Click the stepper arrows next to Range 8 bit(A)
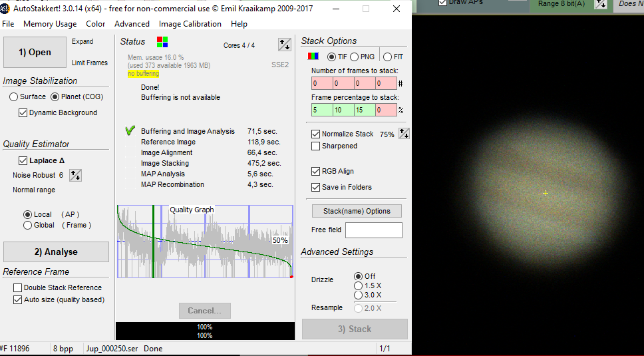 coord(601,4)
